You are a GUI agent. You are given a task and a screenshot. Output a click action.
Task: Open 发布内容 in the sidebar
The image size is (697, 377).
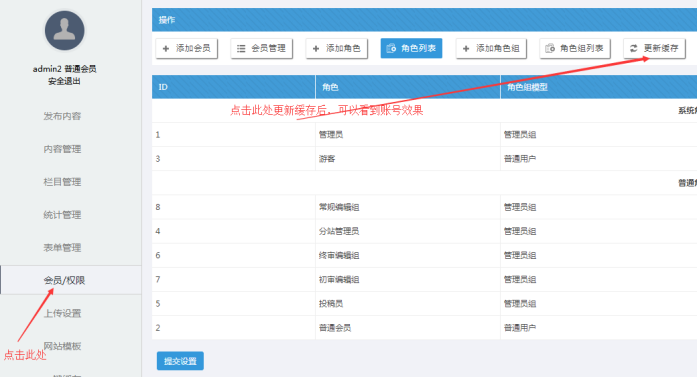62,116
